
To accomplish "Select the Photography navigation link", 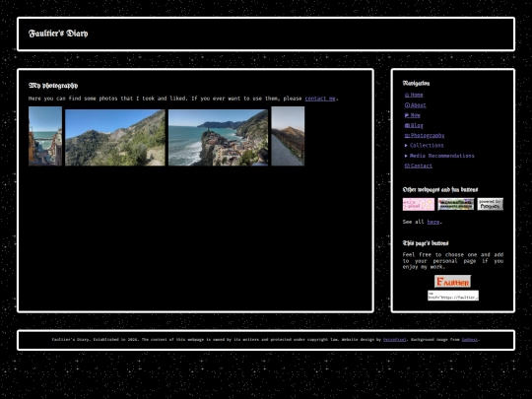I will [425, 135].
